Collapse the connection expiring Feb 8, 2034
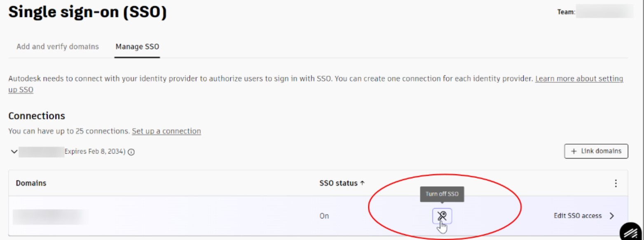The image size is (644, 240). 14,152
